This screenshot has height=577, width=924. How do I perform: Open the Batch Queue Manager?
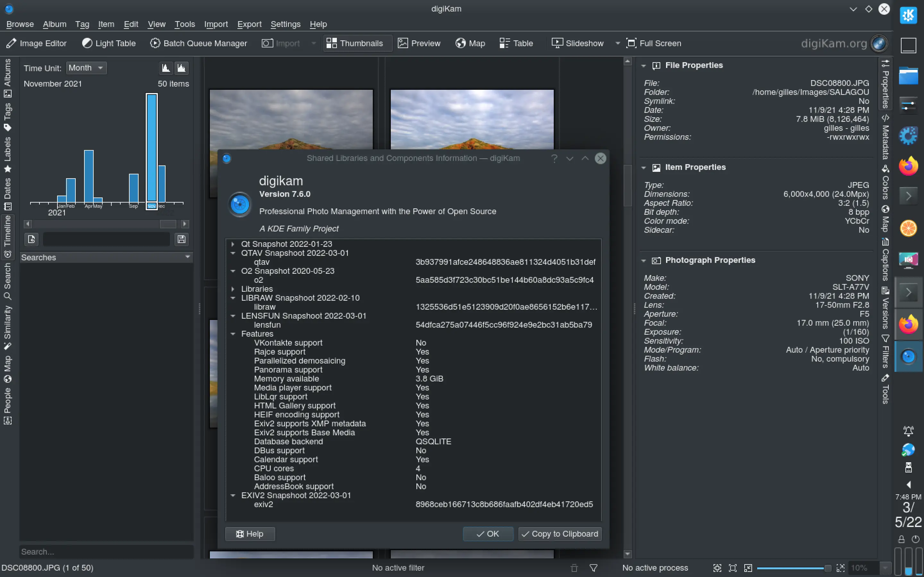(x=199, y=43)
